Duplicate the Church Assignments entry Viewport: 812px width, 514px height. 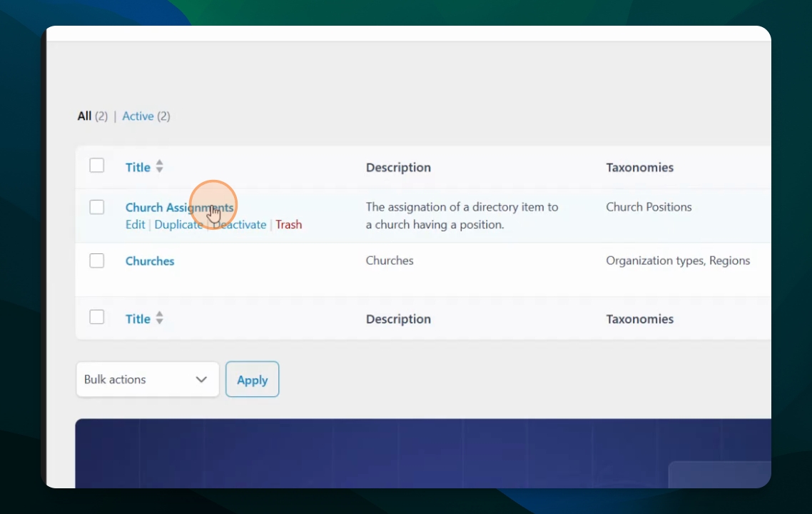pyautogui.click(x=178, y=224)
